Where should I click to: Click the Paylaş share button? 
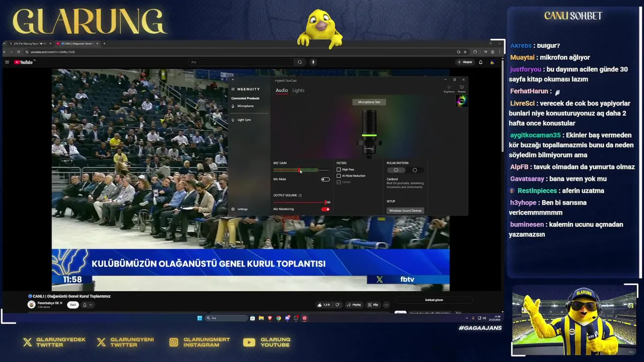pyautogui.click(x=354, y=305)
